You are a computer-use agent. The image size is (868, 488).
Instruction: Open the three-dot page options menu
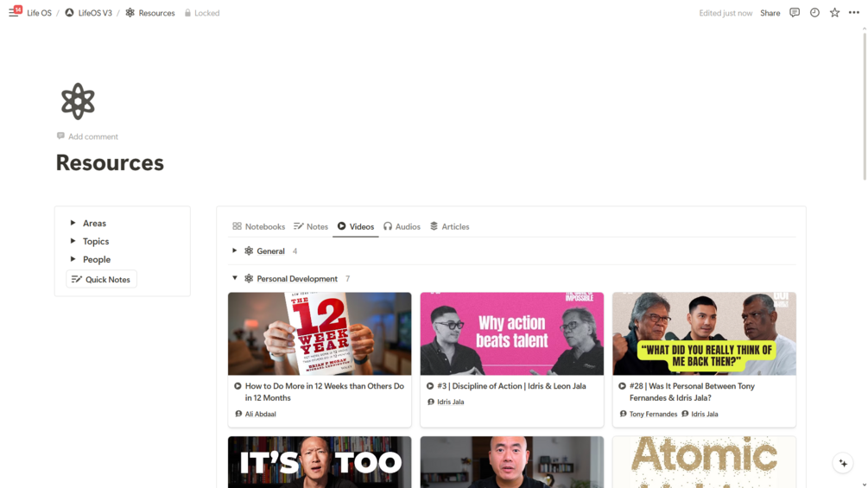pyautogui.click(x=854, y=12)
